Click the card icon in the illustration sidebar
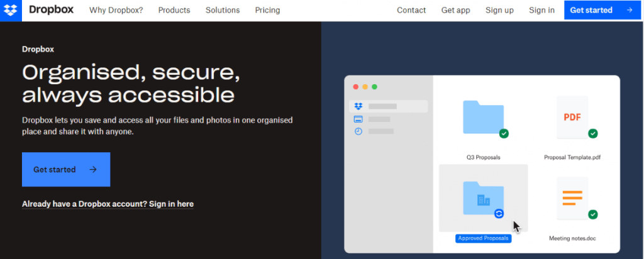 358,119
